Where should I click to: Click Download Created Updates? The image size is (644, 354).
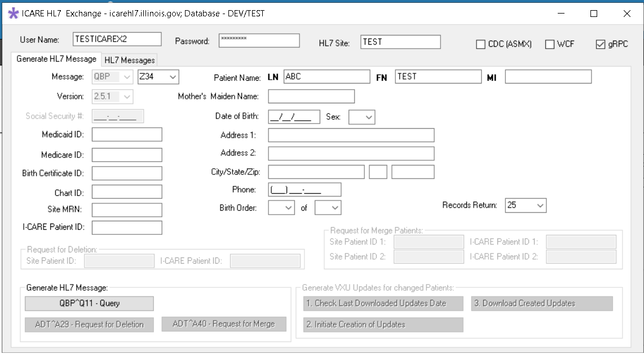[x=541, y=304]
